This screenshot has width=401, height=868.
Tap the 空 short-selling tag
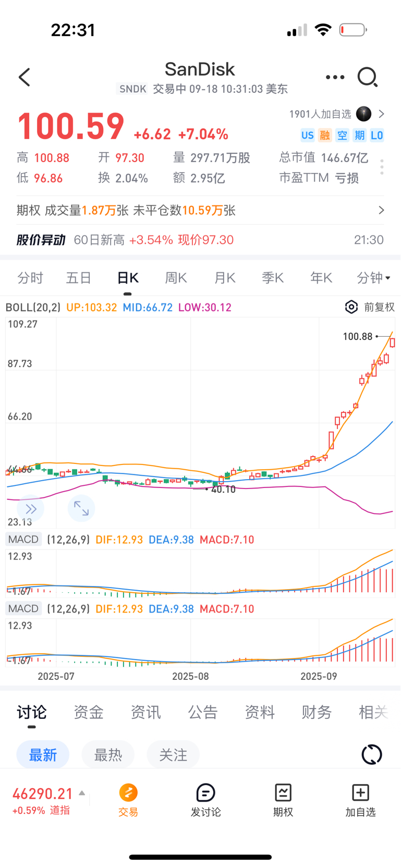tap(342, 136)
